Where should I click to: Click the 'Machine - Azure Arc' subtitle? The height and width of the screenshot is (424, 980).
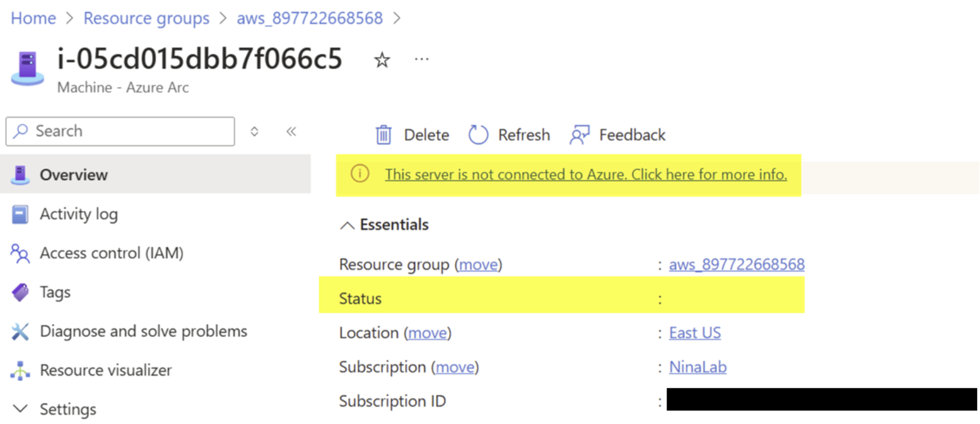123,88
